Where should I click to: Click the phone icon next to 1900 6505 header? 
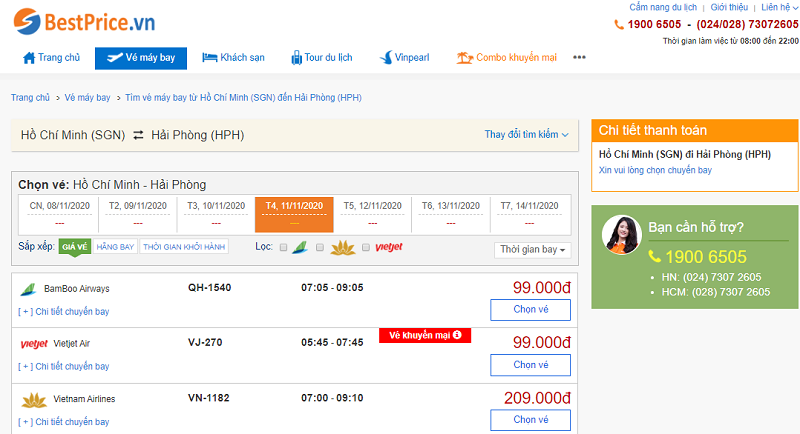pos(619,24)
